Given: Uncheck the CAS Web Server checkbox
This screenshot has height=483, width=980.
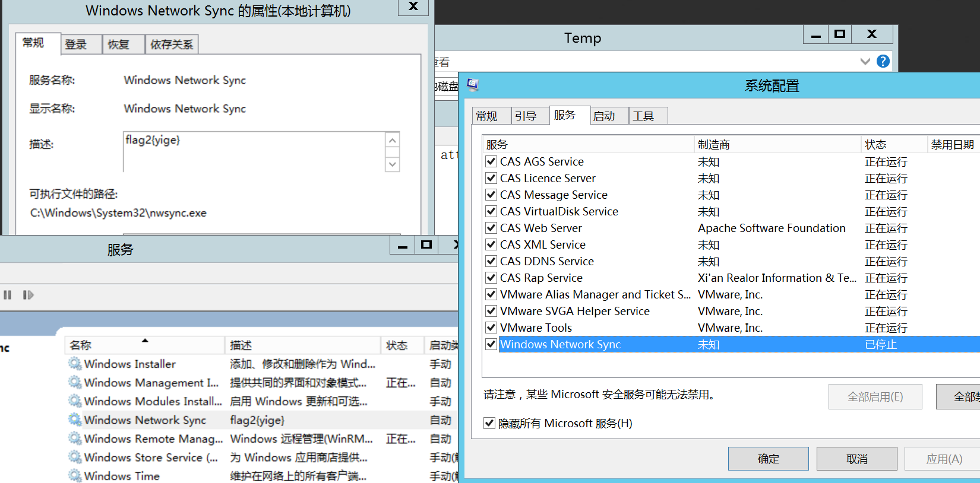Looking at the screenshot, I should [x=491, y=228].
